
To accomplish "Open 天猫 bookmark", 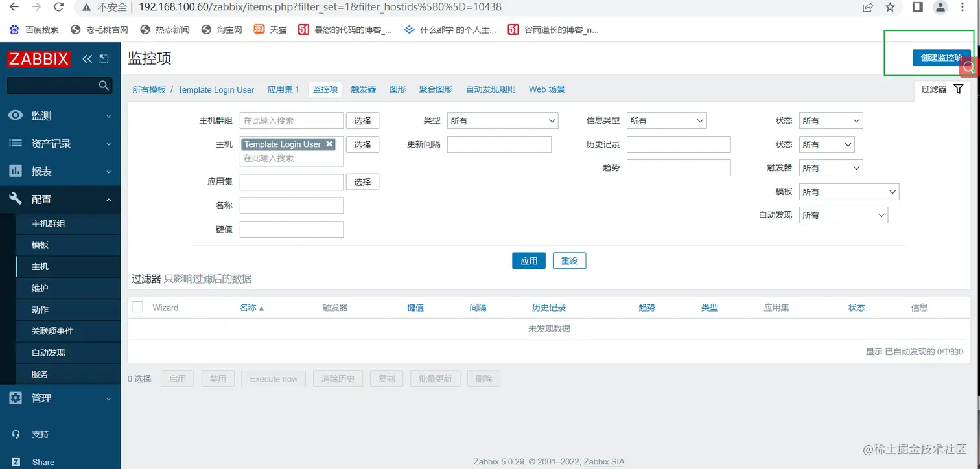I will coord(270,30).
